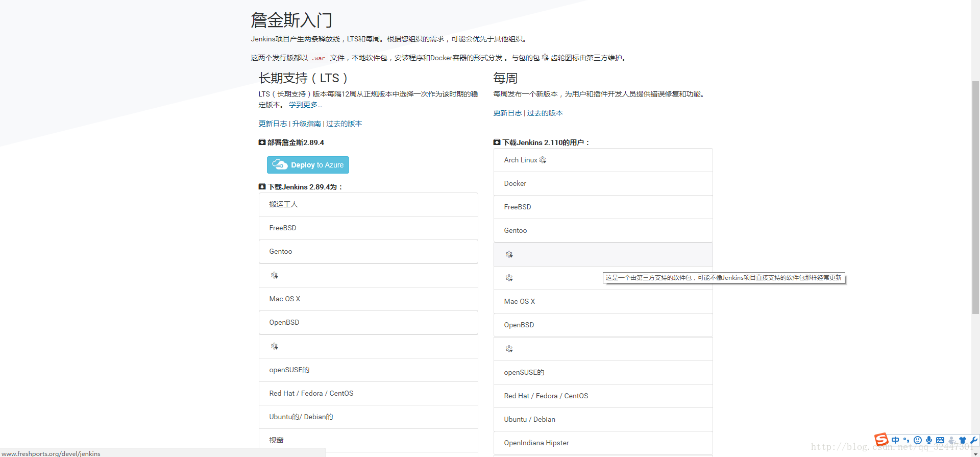This screenshot has height=457, width=980.
Task: Select Ubuntu的/ Debian的 in LTS list
Action: pos(368,417)
